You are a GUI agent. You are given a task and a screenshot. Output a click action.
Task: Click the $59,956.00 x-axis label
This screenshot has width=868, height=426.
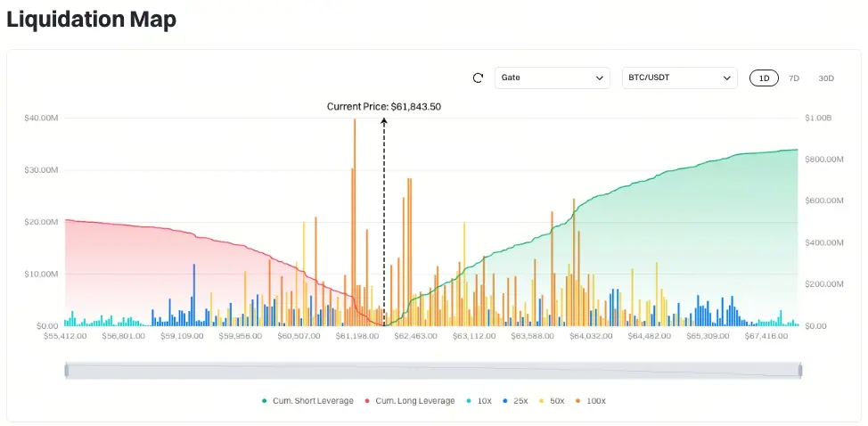tap(241, 336)
